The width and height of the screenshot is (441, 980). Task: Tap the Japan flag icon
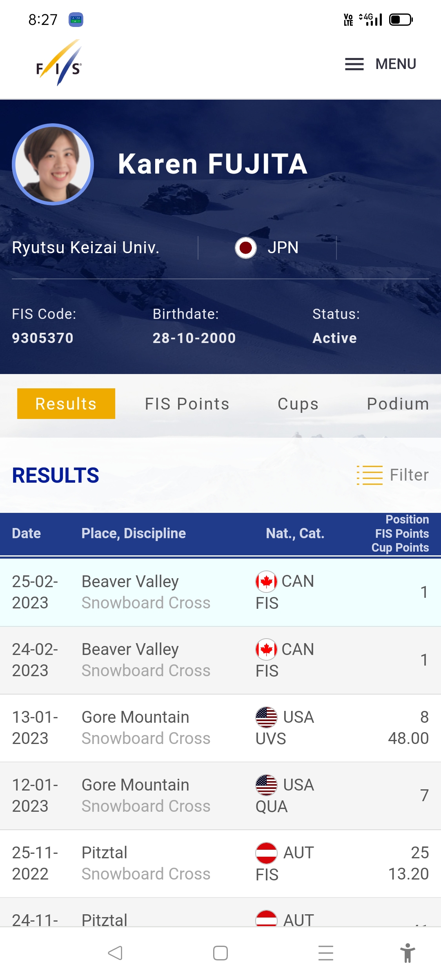[x=245, y=247]
